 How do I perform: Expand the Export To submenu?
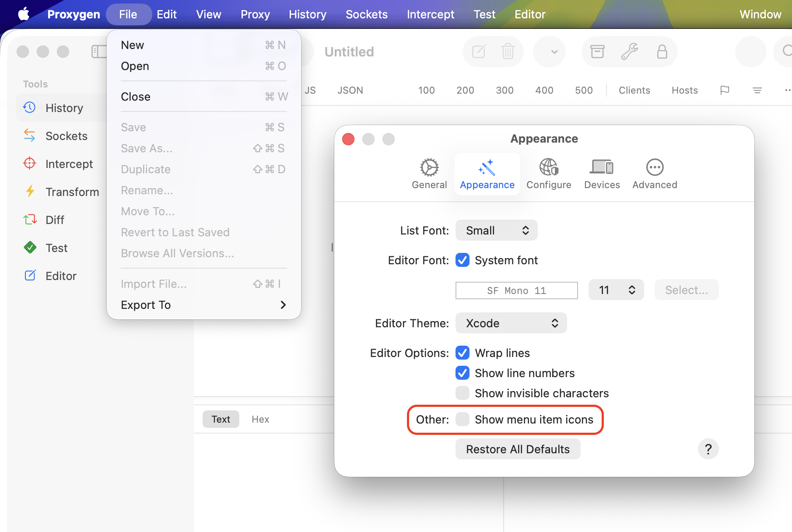[x=203, y=305]
